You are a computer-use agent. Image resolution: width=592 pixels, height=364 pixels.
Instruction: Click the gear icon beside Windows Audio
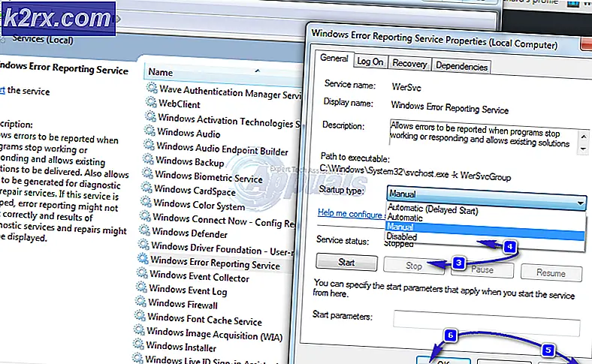150,131
